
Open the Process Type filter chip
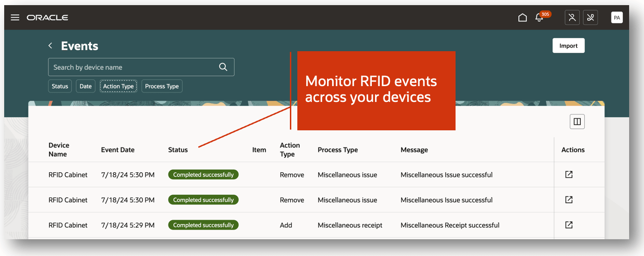[x=162, y=86]
